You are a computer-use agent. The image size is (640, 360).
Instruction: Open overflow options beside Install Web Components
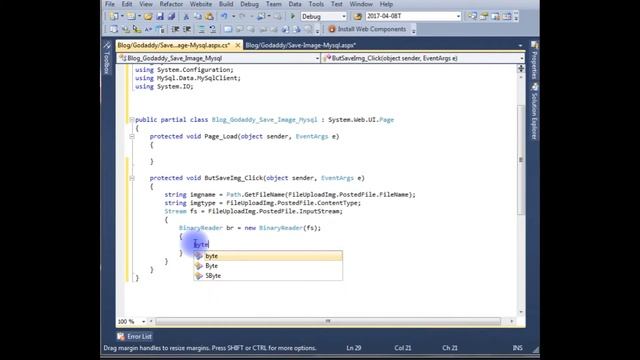pyautogui.click(x=414, y=30)
